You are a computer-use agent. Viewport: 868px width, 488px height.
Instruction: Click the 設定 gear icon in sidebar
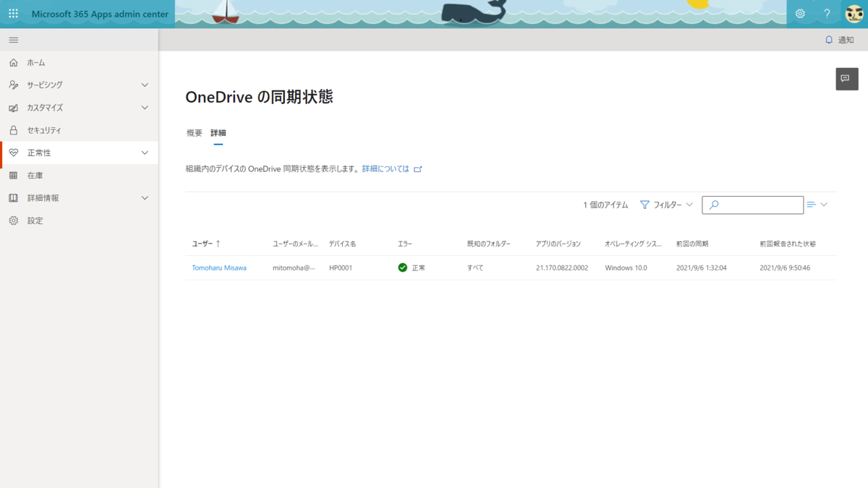point(13,221)
